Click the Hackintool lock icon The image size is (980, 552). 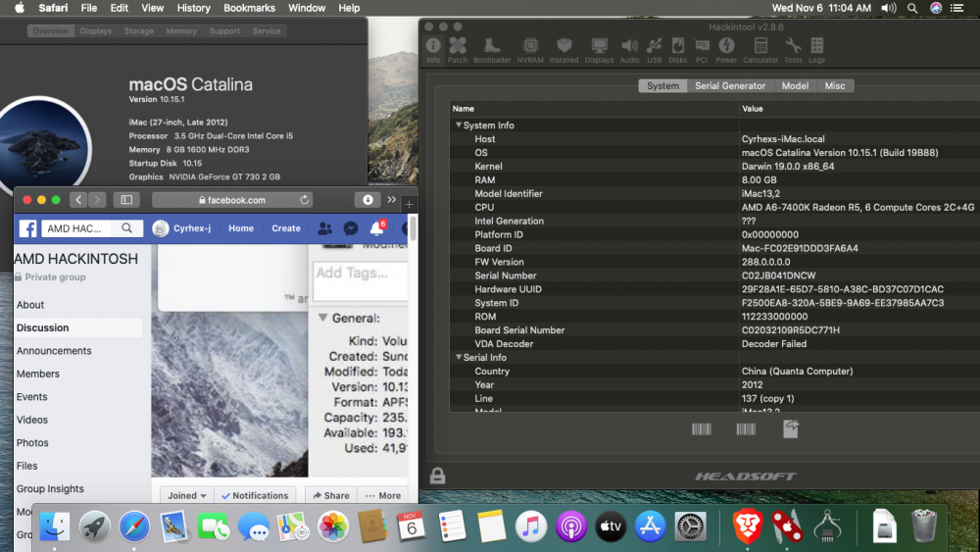[x=437, y=476]
